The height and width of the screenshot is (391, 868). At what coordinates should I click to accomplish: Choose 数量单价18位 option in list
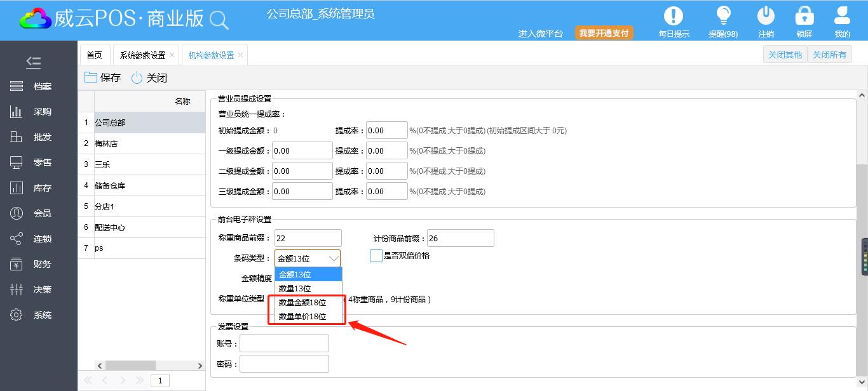[302, 317]
